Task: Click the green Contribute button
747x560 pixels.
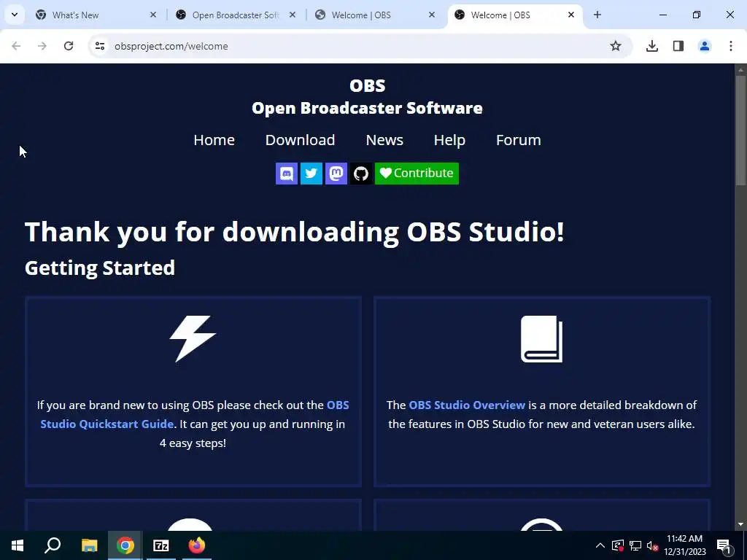Action: (417, 174)
